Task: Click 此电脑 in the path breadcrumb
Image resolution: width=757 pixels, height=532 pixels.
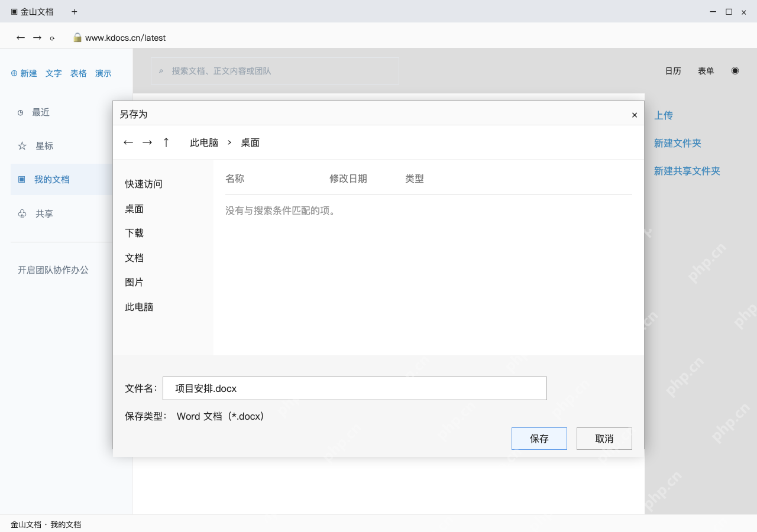Action: [204, 142]
